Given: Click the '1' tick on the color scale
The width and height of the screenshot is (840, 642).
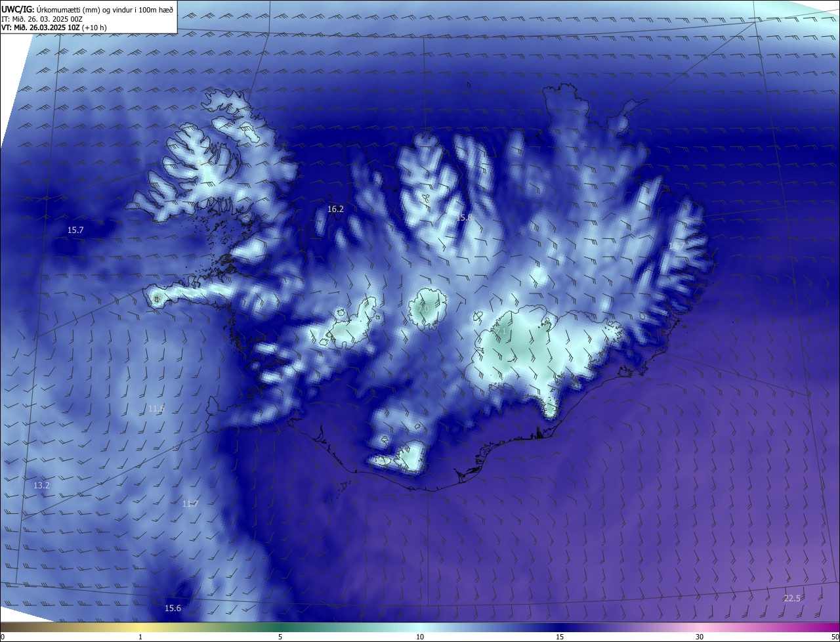Looking at the screenshot, I should click(x=140, y=637).
